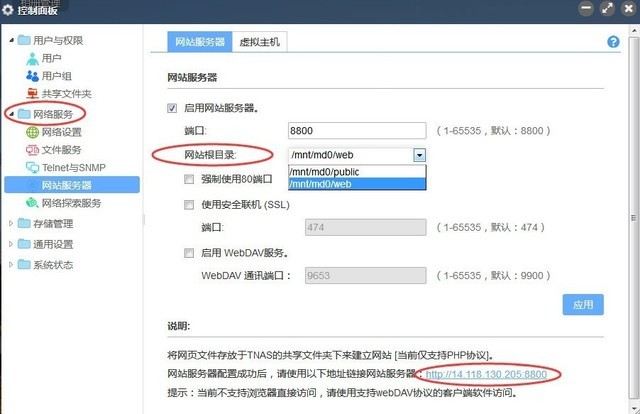This screenshot has height=414, width=640.
Task: Open 共享文件夹 in the sidebar
Action: pyautogui.click(x=67, y=94)
